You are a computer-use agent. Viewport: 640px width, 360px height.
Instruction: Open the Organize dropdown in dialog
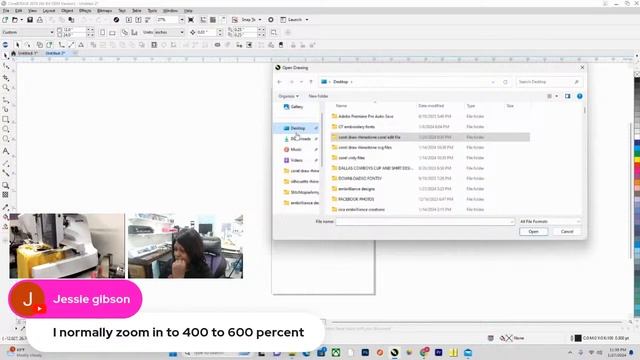coord(288,96)
